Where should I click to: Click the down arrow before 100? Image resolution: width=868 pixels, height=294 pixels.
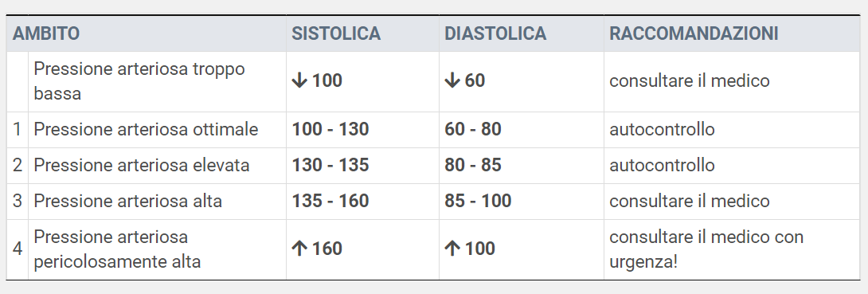pyautogui.click(x=299, y=80)
